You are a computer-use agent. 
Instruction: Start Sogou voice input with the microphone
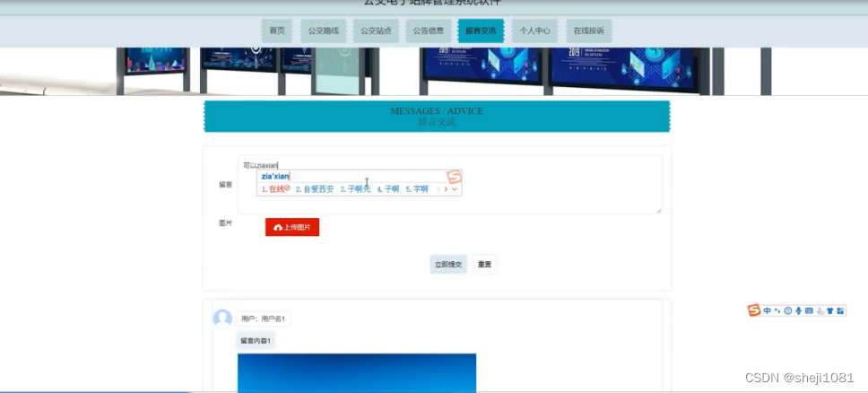click(x=798, y=310)
